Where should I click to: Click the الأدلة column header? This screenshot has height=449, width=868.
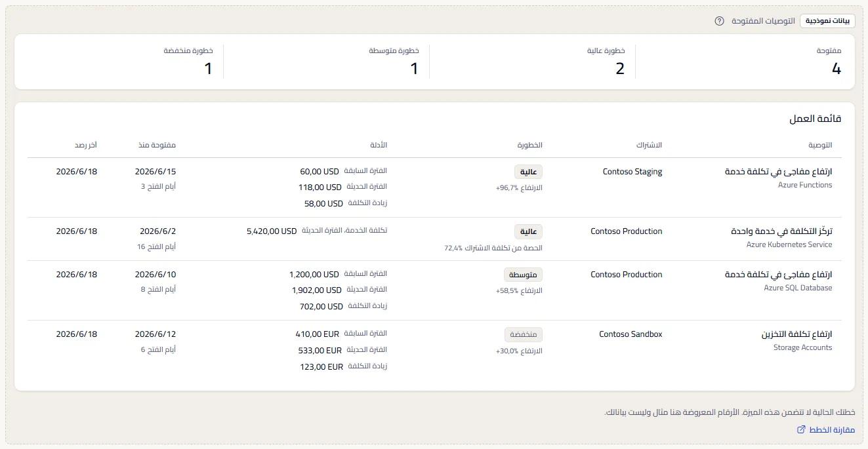pos(379,145)
